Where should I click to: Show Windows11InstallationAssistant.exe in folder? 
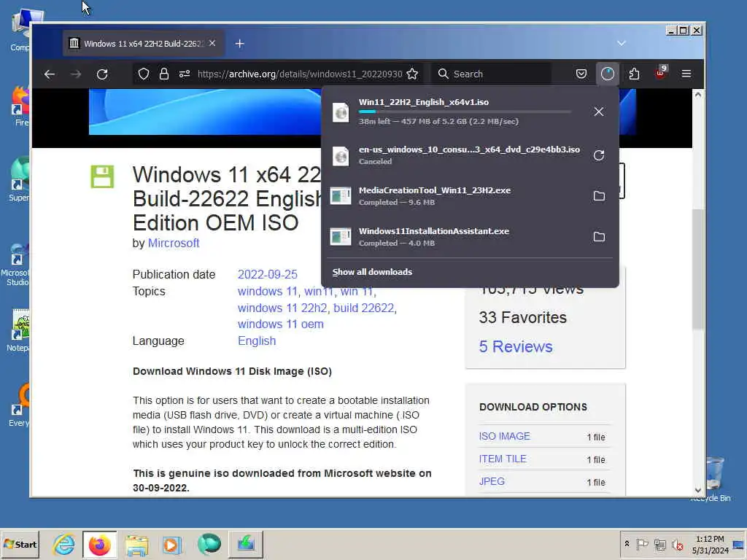point(599,237)
